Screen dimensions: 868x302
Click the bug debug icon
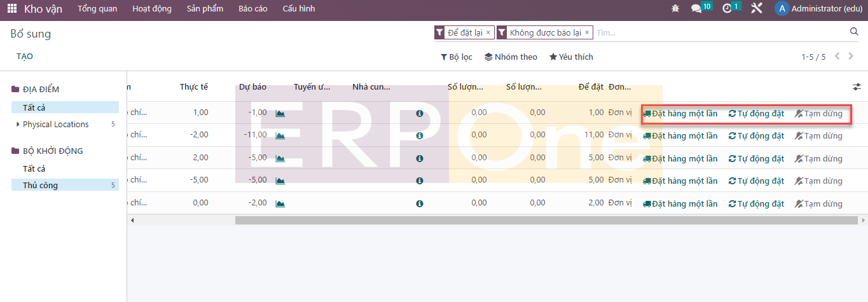tap(675, 9)
